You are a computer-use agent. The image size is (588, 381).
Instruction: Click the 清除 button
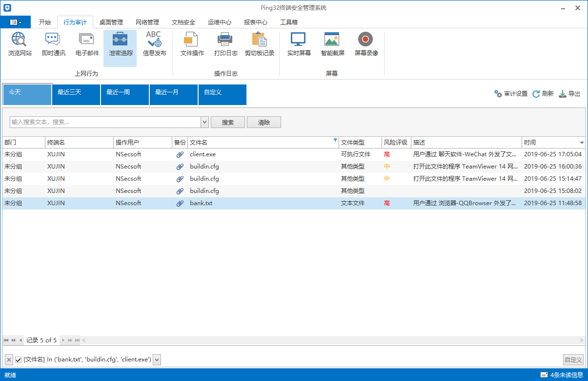coord(264,122)
